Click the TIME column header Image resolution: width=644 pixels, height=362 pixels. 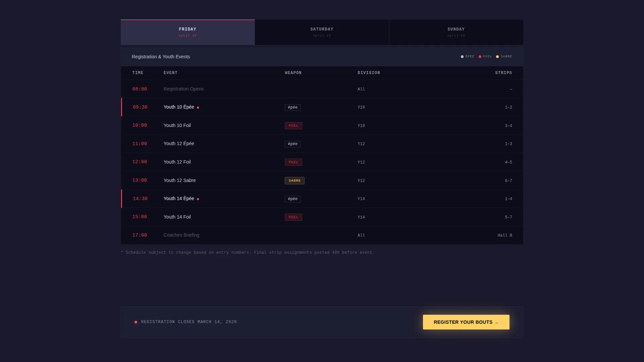click(138, 73)
